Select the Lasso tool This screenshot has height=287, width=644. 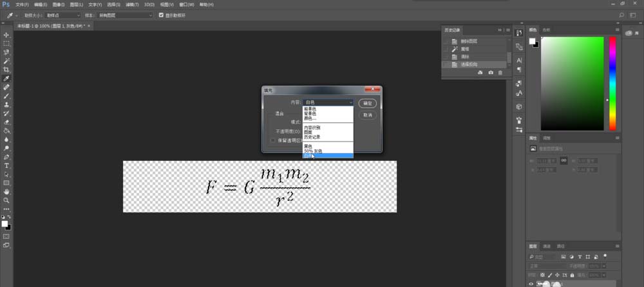tap(6, 53)
